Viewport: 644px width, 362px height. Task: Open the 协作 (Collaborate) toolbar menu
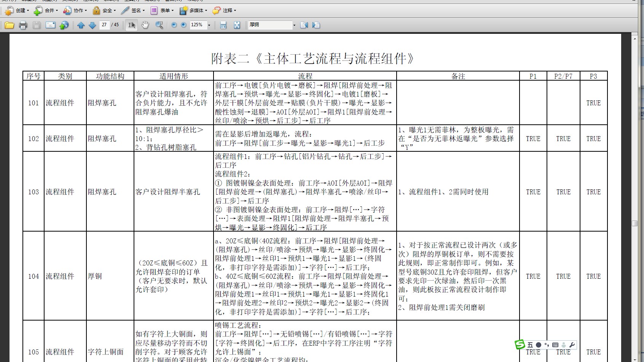click(75, 11)
